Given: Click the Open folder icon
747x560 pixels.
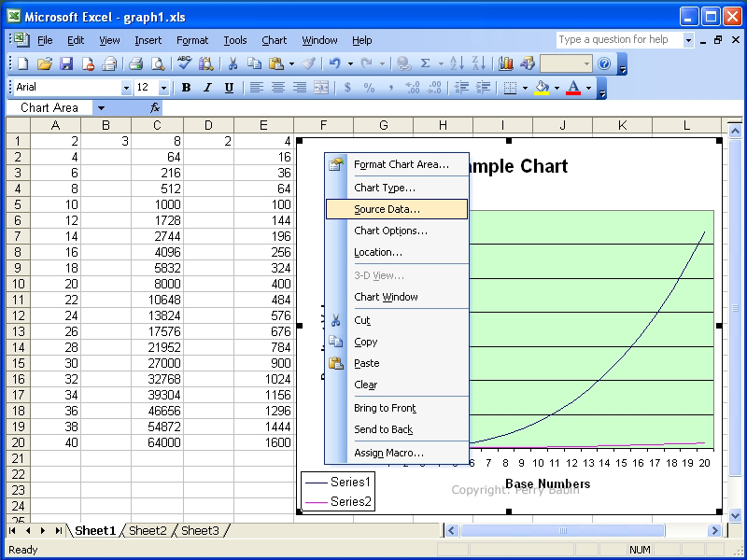Looking at the screenshot, I should pyautogui.click(x=44, y=63).
